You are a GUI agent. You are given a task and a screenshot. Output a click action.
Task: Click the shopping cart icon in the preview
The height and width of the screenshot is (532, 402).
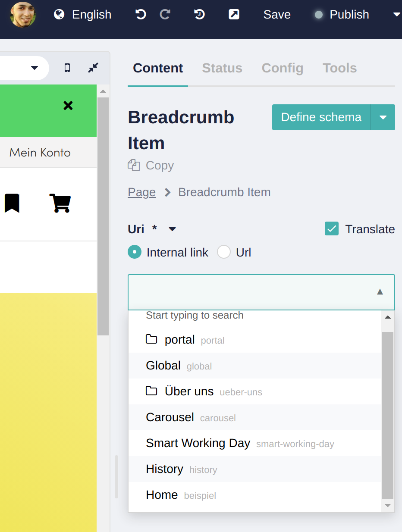click(x=60, y=203)
